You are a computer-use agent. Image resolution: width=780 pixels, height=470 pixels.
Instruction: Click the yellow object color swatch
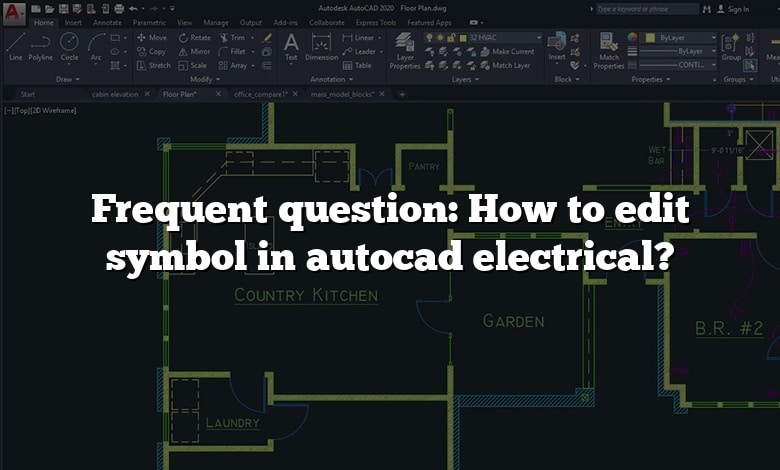click(650, 38)
